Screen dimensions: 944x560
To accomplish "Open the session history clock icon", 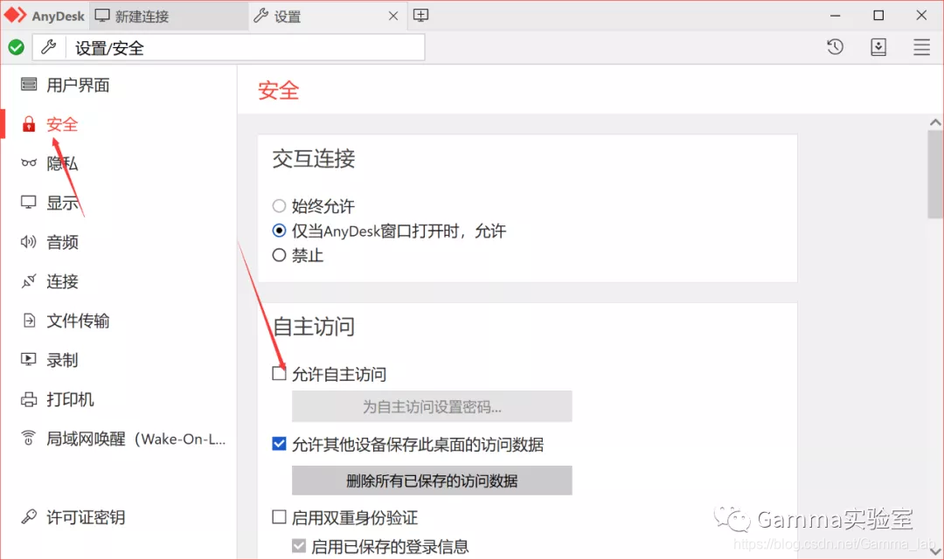I will 835,46.
